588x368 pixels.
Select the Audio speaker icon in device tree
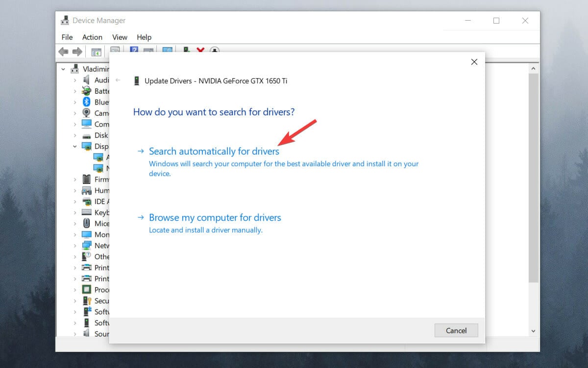tap(87, 80)
